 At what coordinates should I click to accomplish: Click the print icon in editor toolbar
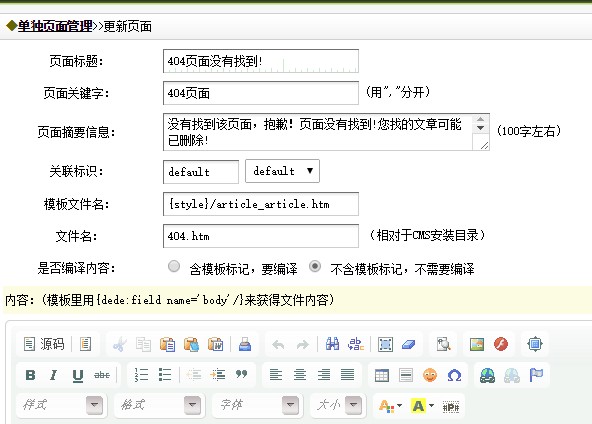click(245, 344)
